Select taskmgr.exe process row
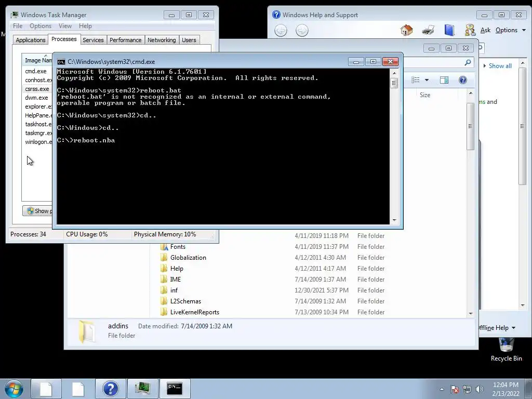 [x=37, y=133]
